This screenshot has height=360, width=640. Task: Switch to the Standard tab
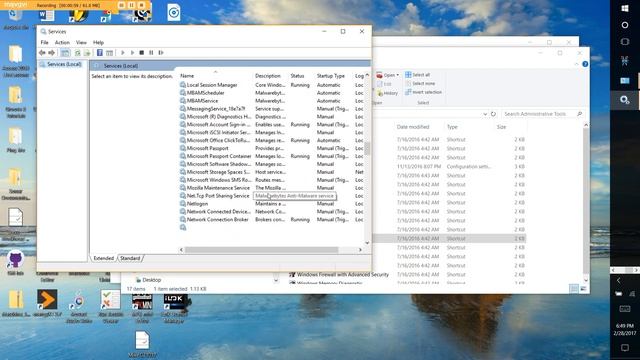tap(130, 258)
